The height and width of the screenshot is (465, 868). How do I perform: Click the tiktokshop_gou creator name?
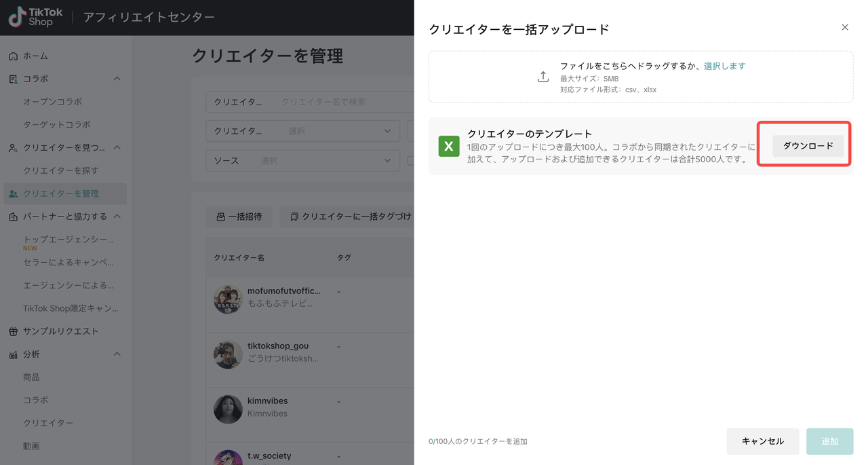[278, 346]
